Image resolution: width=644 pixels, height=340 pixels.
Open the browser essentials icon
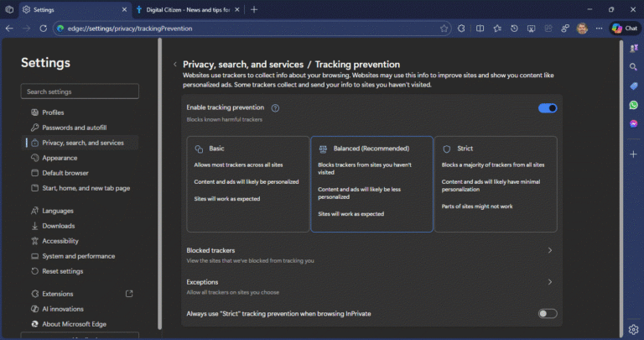click(x=565, y=29)
